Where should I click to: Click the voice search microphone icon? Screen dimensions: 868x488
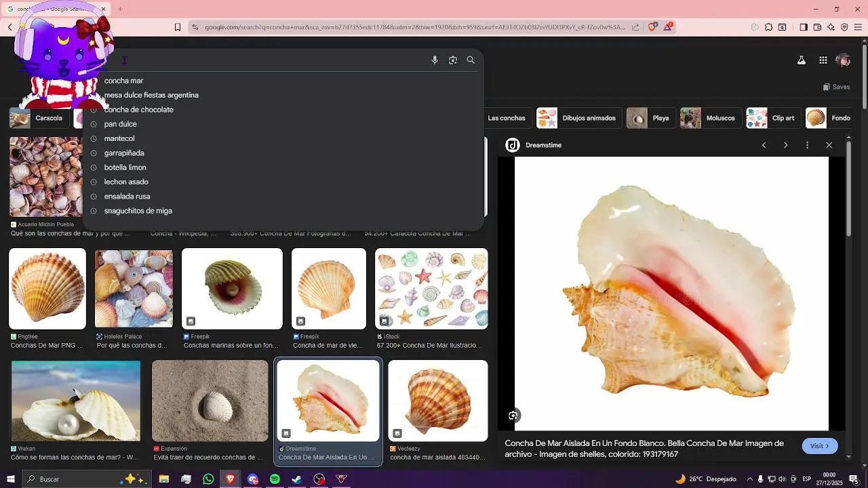tap(435, 60)
